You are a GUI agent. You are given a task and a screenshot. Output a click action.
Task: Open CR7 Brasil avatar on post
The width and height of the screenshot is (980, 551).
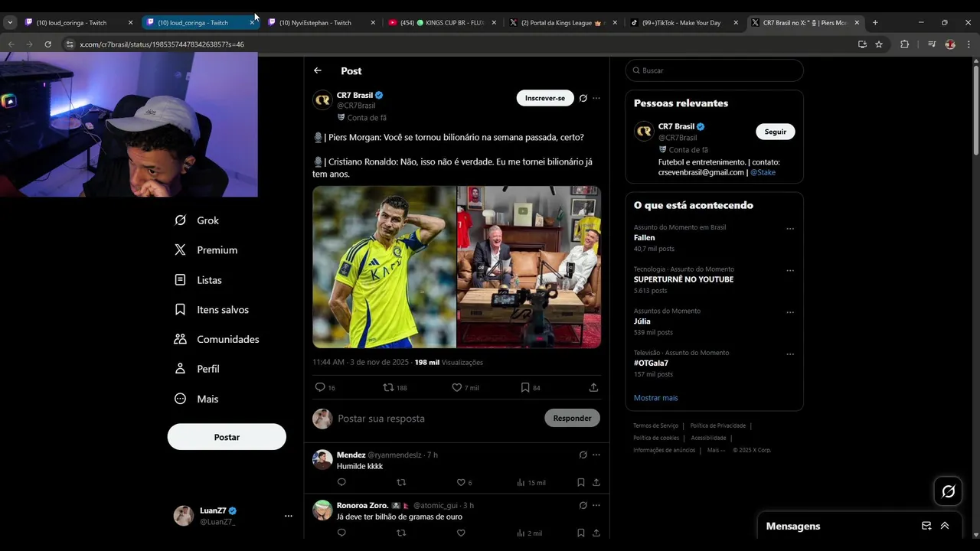[x=322, y=100]
